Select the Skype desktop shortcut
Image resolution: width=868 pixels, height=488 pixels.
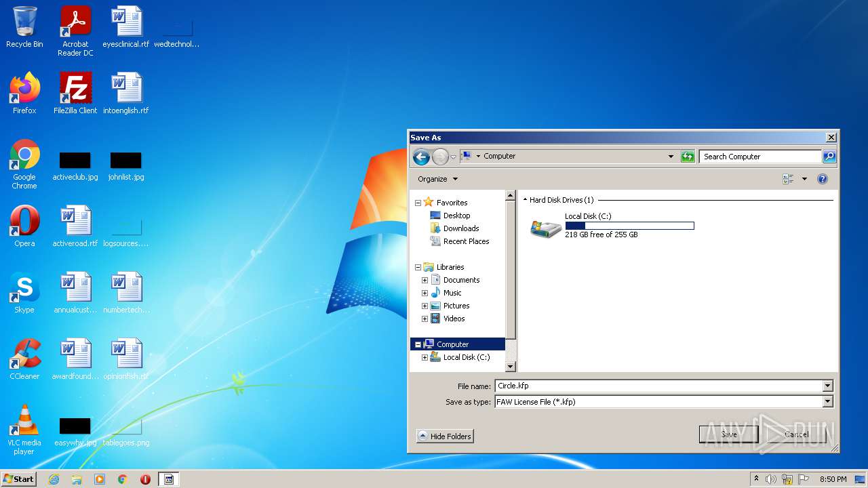[x=24, y=293]
